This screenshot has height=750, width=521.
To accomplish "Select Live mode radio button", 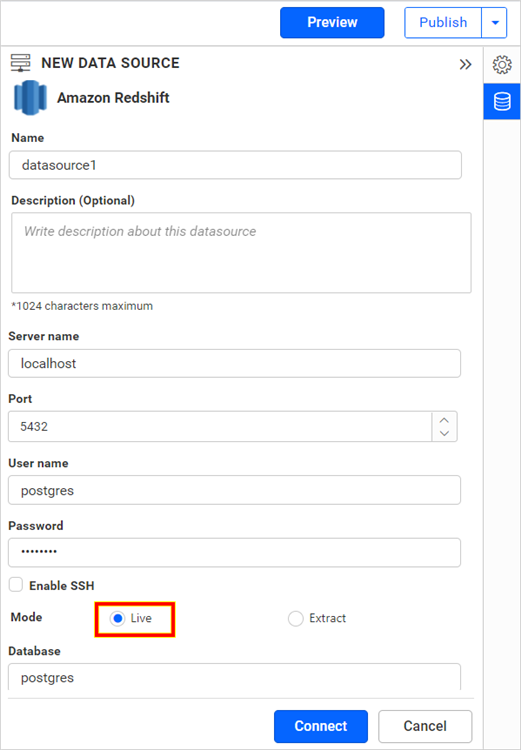I will pyautogui.click(x=117, y=618).
